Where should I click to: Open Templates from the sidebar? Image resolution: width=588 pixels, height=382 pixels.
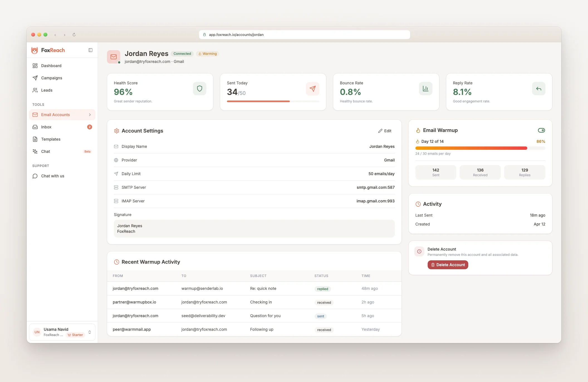pos(51,139)
